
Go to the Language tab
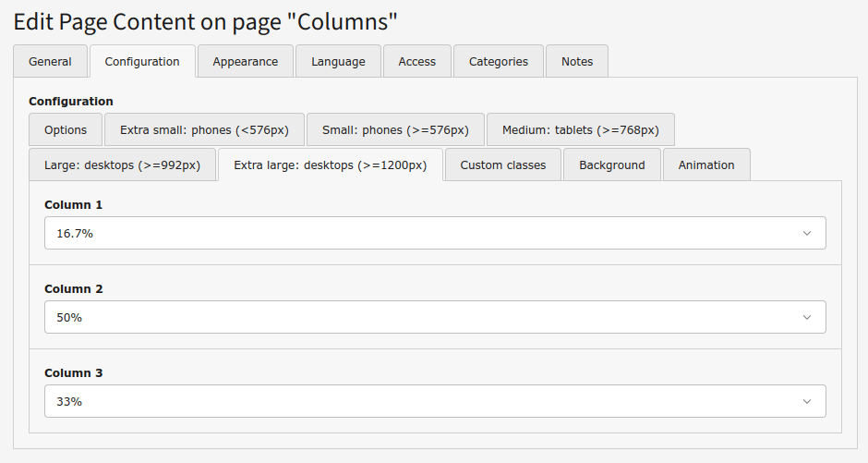(x=338, y=62)
